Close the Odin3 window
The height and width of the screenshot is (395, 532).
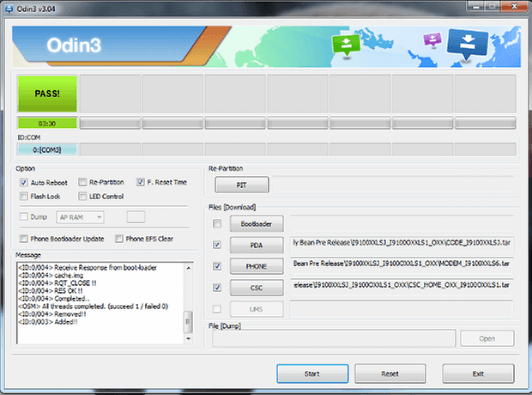pyautogui.click(x=514, y=7)
